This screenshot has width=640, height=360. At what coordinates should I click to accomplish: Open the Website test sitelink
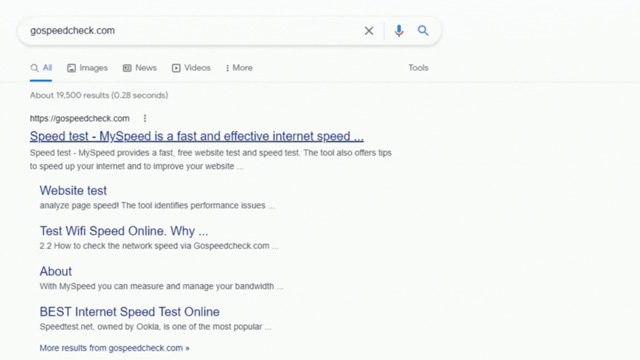coord(73,191)
